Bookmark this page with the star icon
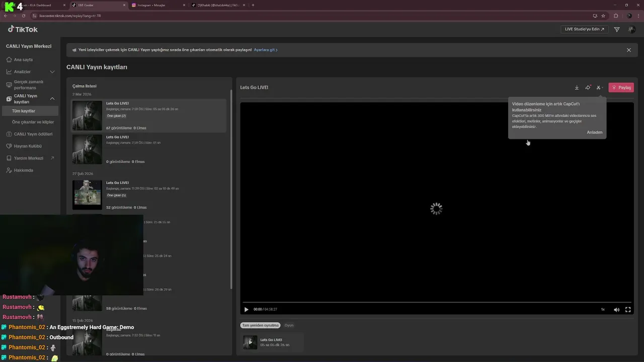The image size is (644, 362). click(603, 16)
